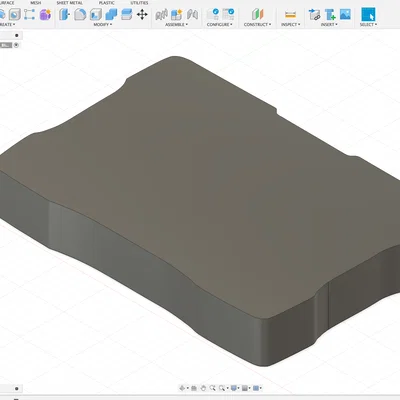This screenshot has height=400, width=400.
Task: Activate the Press Pull tool
Action: coord(64,14)
